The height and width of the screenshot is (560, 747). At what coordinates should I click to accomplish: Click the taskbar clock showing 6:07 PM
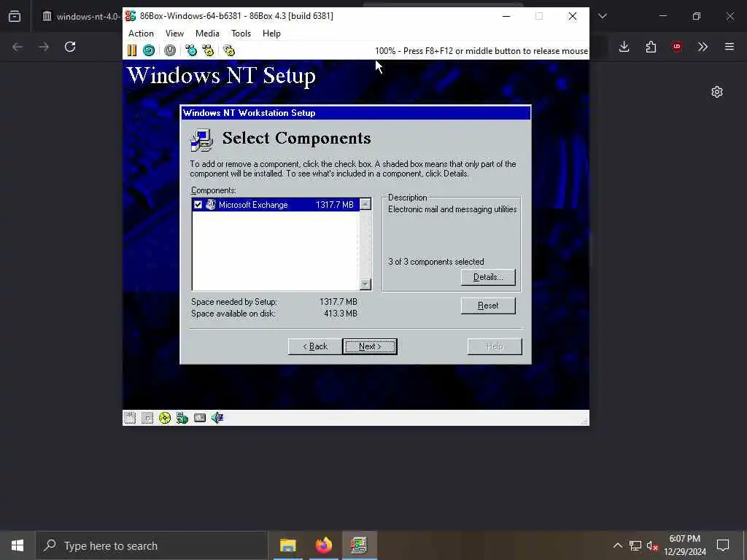click(684, 545)
